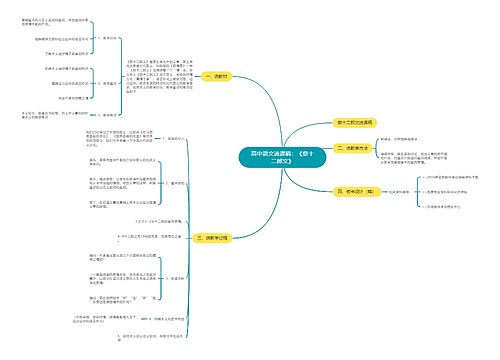Select sub-node 2 教学重点 under 说教材

pyautogui.click(x=107, y=84)
